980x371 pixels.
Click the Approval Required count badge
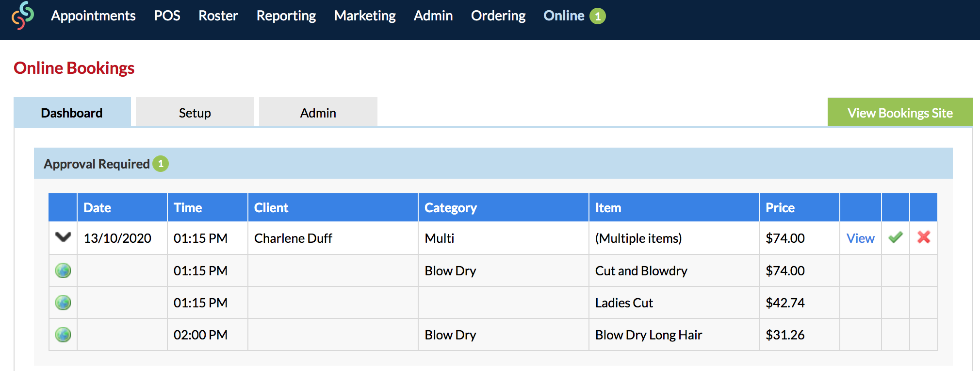coord(161,164)
